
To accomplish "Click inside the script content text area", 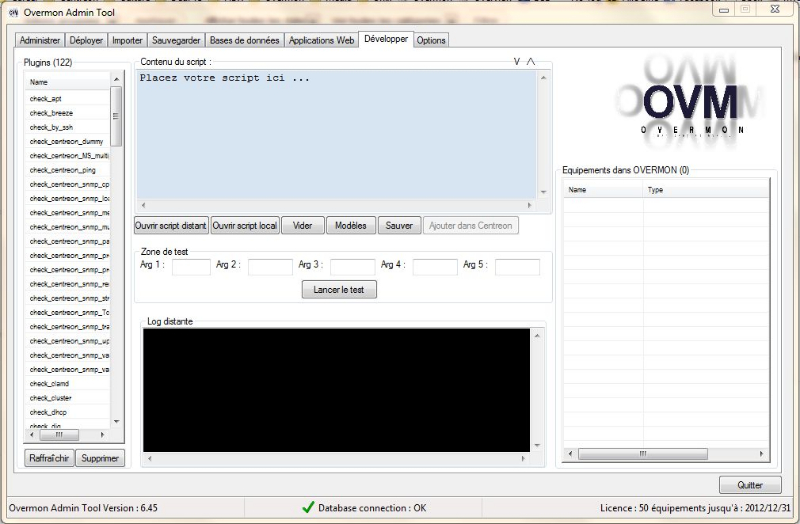I will click(337, 135).
